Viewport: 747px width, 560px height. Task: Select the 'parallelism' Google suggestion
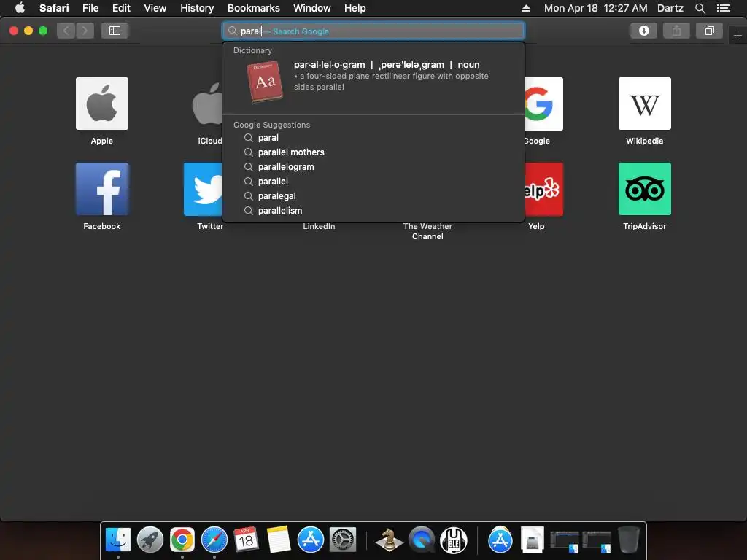pos(373,211)
